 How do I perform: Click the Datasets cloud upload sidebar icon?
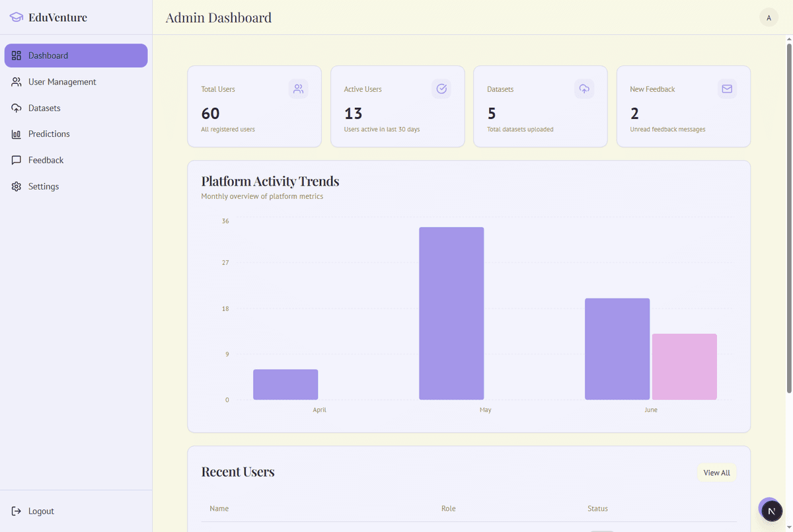17,108
